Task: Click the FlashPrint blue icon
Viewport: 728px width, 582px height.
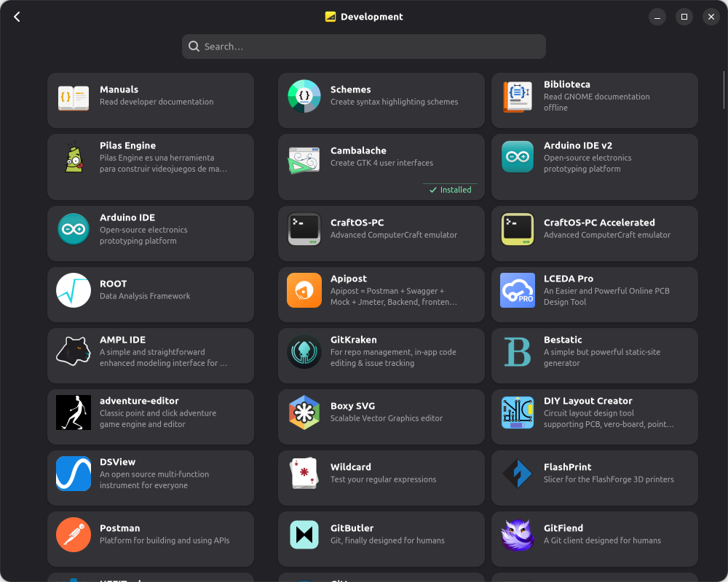Action: point(517,474)
